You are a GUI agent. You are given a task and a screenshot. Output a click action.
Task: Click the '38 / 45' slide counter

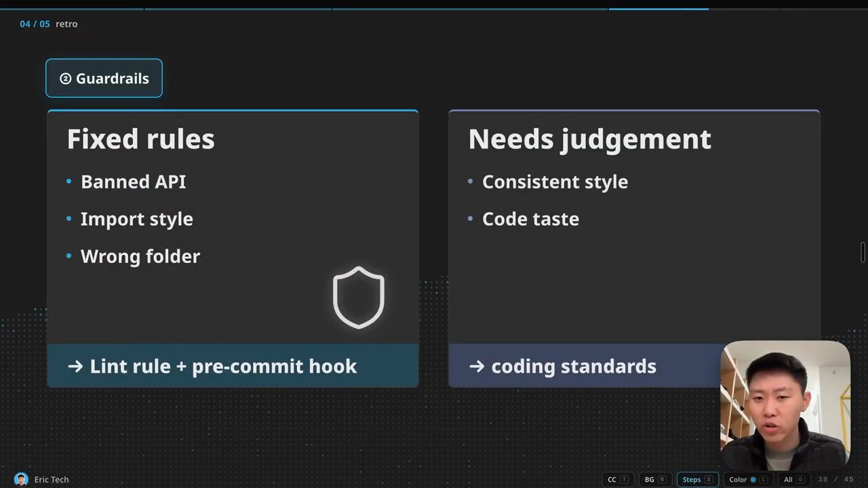click(x=835, y=479)
